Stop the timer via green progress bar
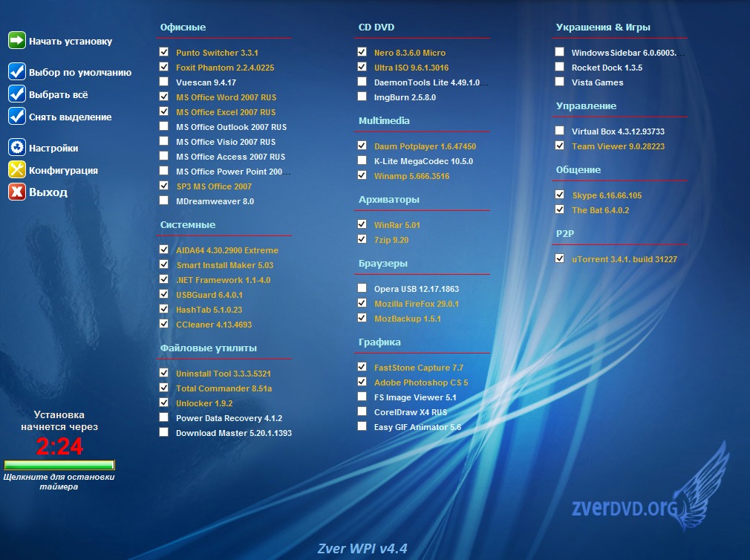 click(x=59, y=464)
